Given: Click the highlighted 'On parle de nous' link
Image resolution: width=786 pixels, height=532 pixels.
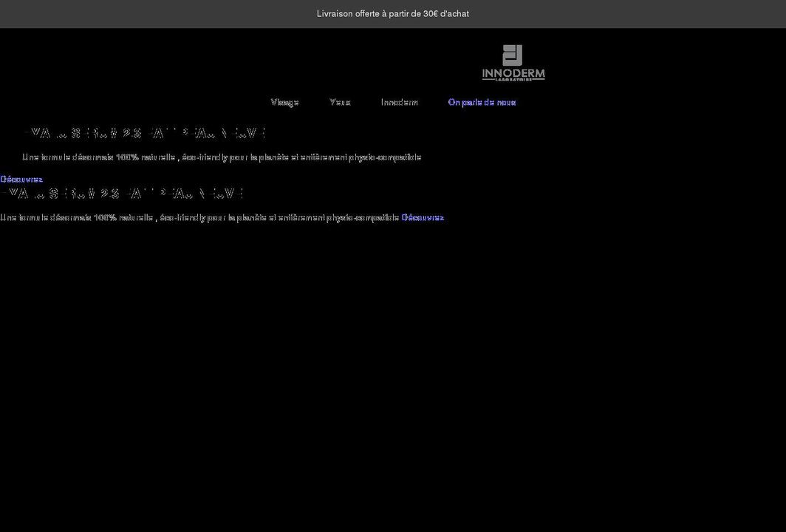Looking at the screenshot, I should pyautogui.click(x=481, y=102).
